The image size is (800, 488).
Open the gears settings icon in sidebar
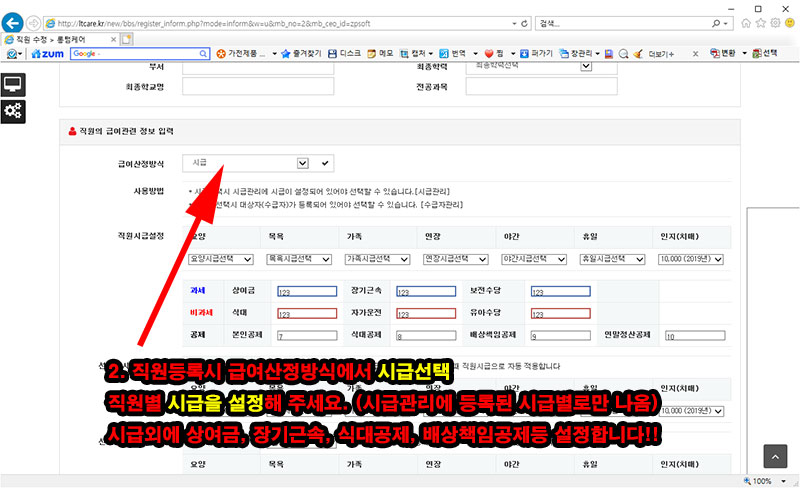click(14, 112)
